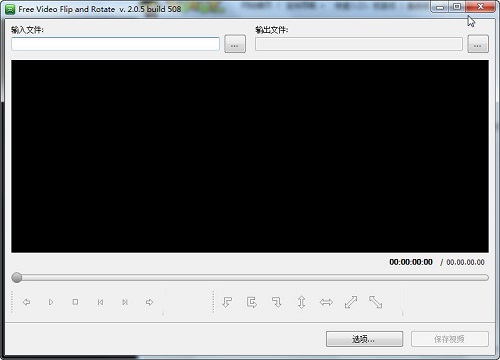This screenshot has width=500, height=360.
Task: Click the previous frame icon
Action: click(100, 302)
